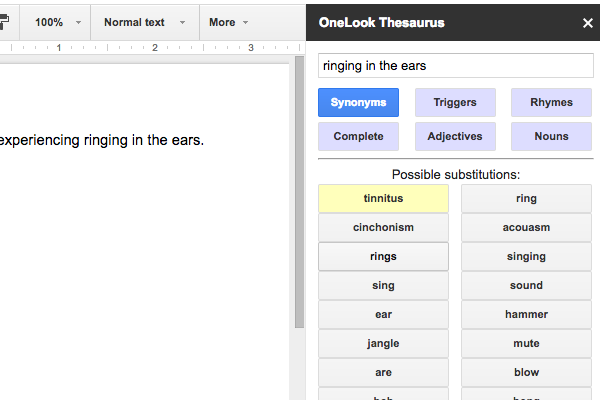
Task: Choose the ring substitution
Action: tap(526, 199)
